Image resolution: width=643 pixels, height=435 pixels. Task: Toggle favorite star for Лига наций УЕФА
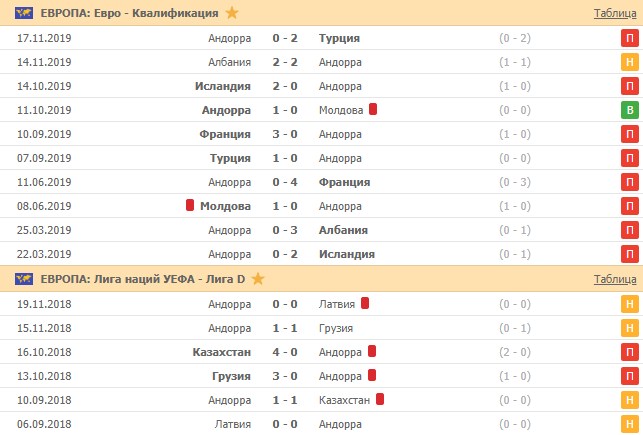click(259, 278)
